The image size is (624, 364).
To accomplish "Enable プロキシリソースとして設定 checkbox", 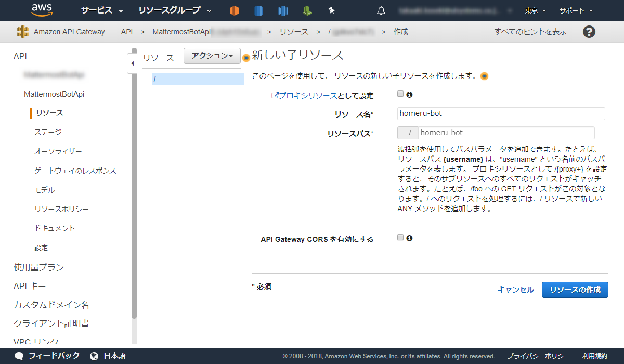I will (400, 94).
